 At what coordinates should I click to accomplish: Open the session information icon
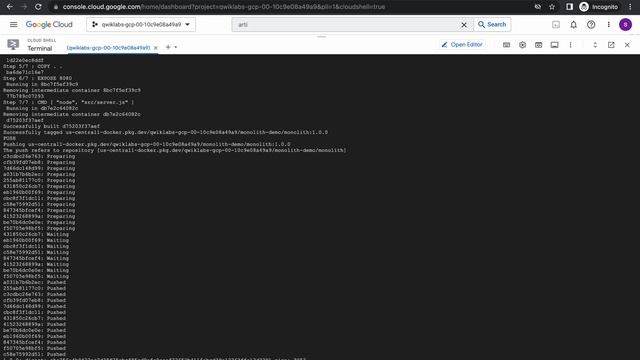click(554, 45)
